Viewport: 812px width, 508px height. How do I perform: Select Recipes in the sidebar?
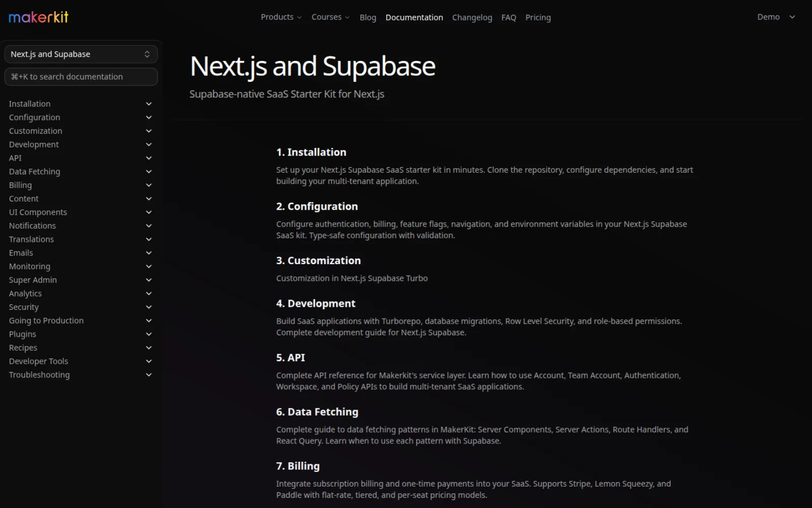point(23,347)
